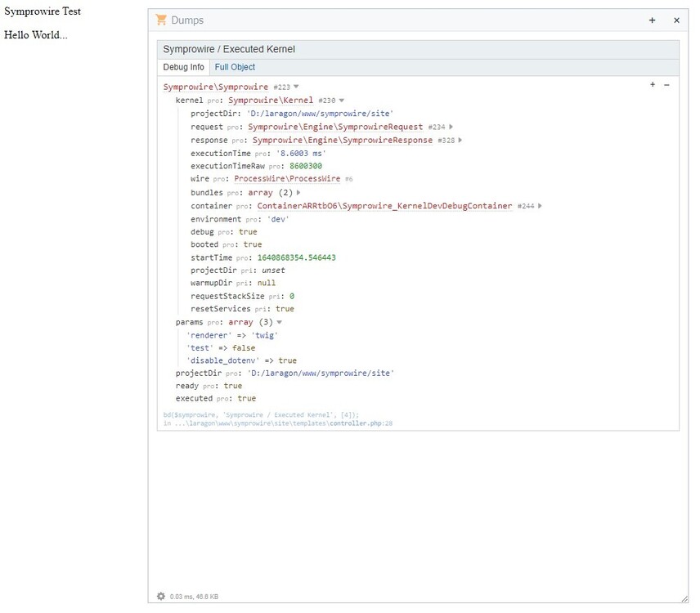Click the plus icon in Dumps header

point(652,20)
